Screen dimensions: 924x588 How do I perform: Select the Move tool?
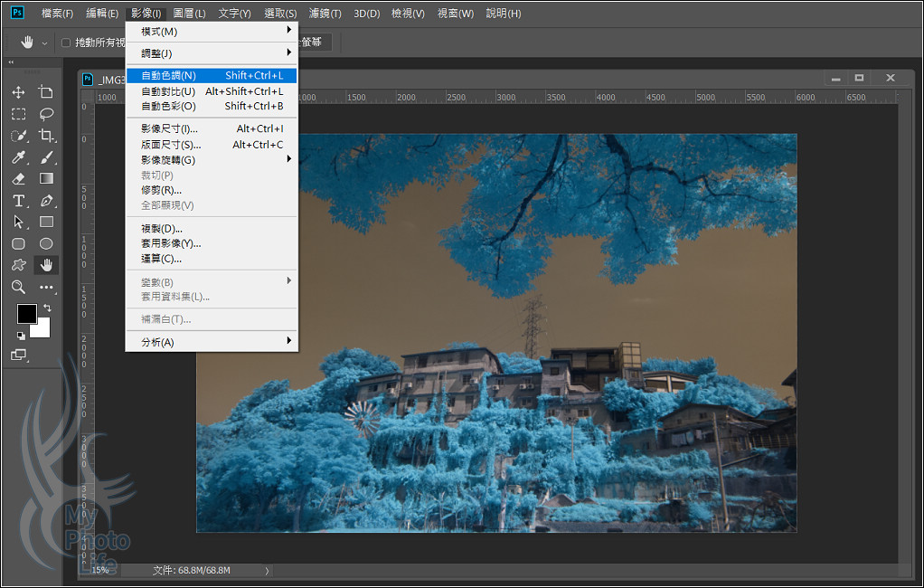click(x=18, y=92)
